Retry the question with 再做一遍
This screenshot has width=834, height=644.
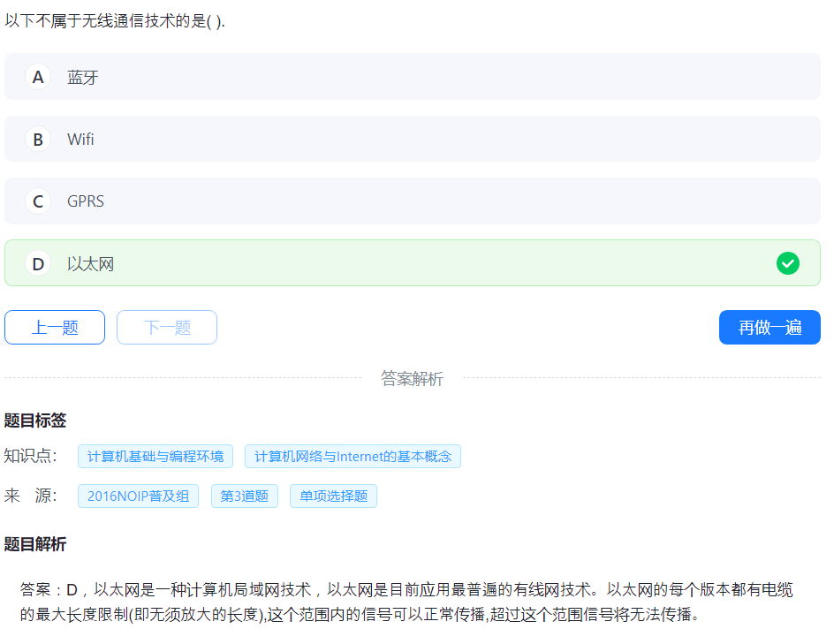tap(770, 327)
